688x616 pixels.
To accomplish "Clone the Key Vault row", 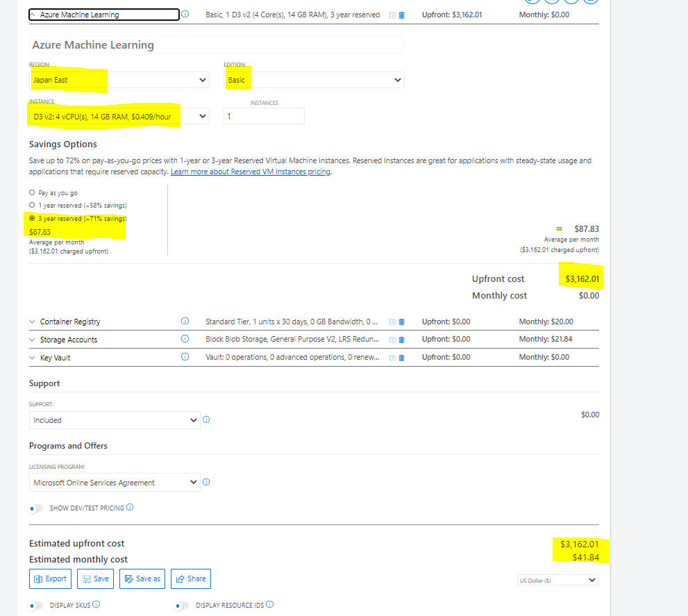I will pyautogui.click(x=392, y=358).
